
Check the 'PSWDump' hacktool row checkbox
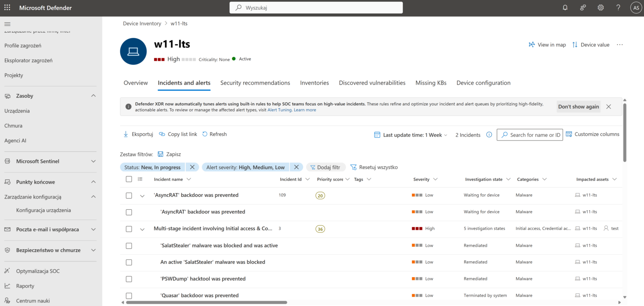[129, 278]
